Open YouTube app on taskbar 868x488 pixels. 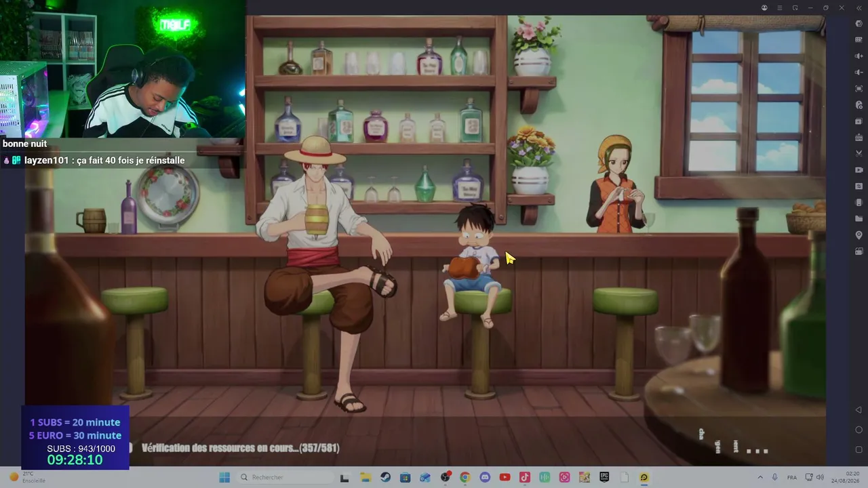505,477
